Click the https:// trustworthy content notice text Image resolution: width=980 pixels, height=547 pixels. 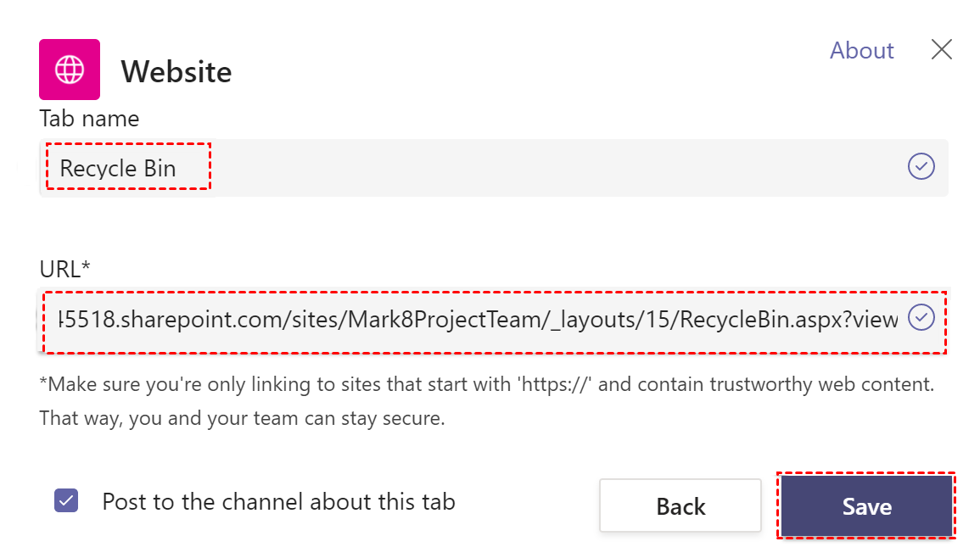click(x=486, y=384)
